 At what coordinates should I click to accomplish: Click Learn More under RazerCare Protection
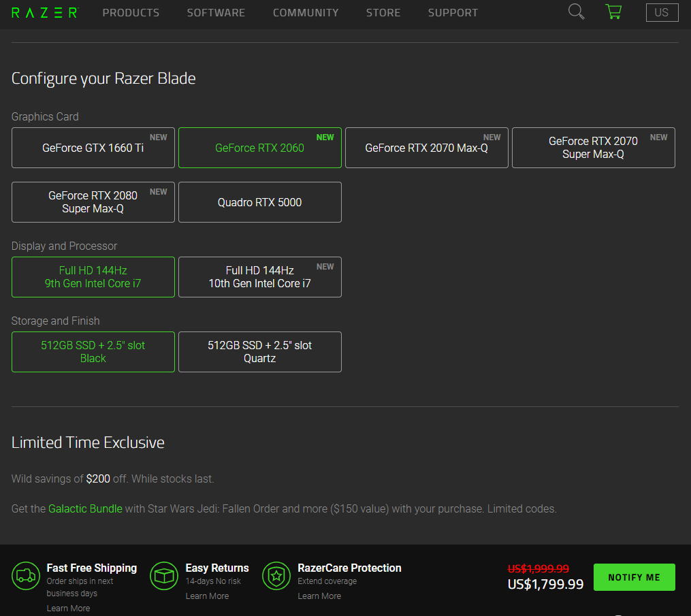tap(319, 596)
